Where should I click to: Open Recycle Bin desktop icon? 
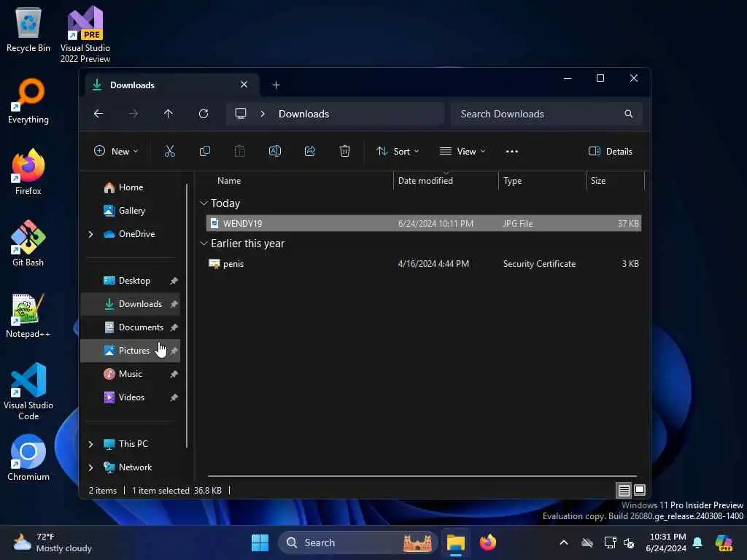pos(28,30)
